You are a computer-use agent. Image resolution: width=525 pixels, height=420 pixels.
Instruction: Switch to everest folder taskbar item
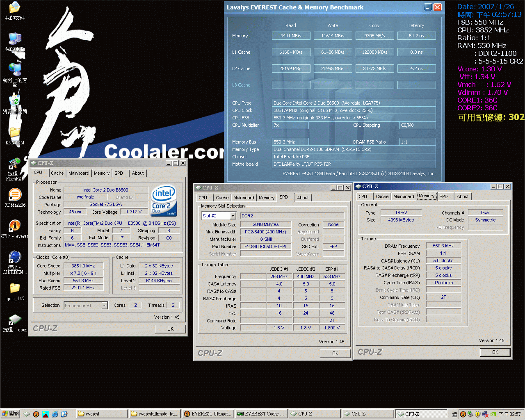coord(101,414)
